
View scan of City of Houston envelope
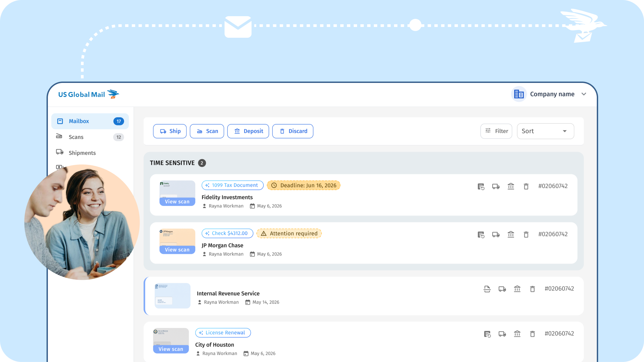(171, 349)
